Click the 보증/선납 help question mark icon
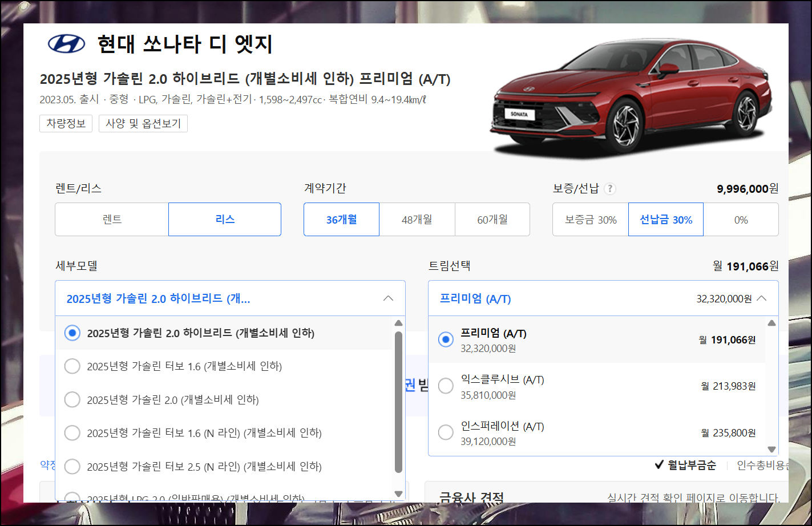Image resolution: width=812 pixels, height=526 pixels. coord(610,189)
